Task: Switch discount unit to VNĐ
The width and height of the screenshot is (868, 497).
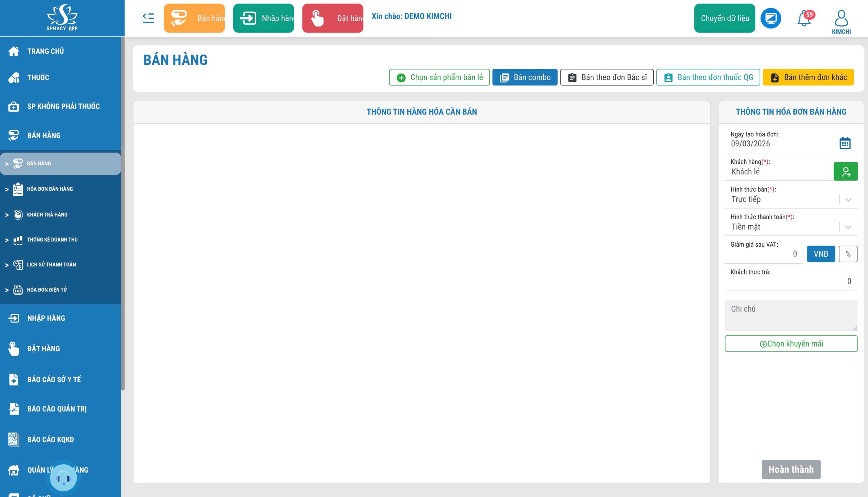Action: point(821,254)
